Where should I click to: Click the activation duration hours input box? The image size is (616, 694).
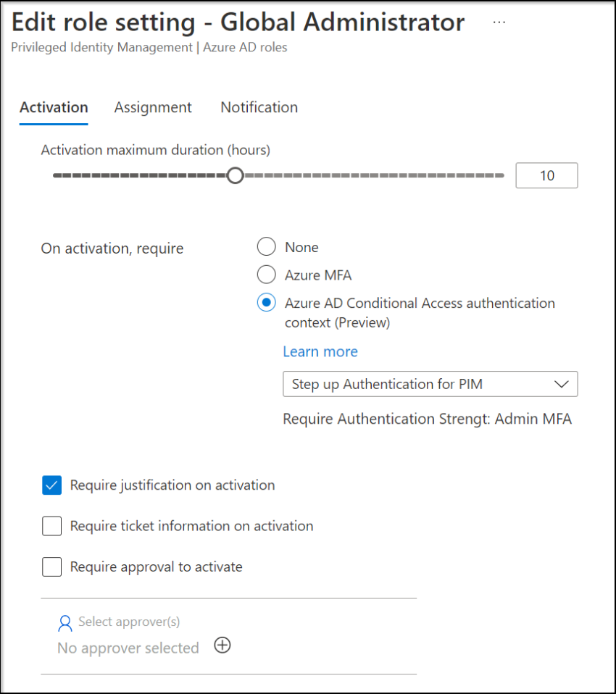click(546, 175)
